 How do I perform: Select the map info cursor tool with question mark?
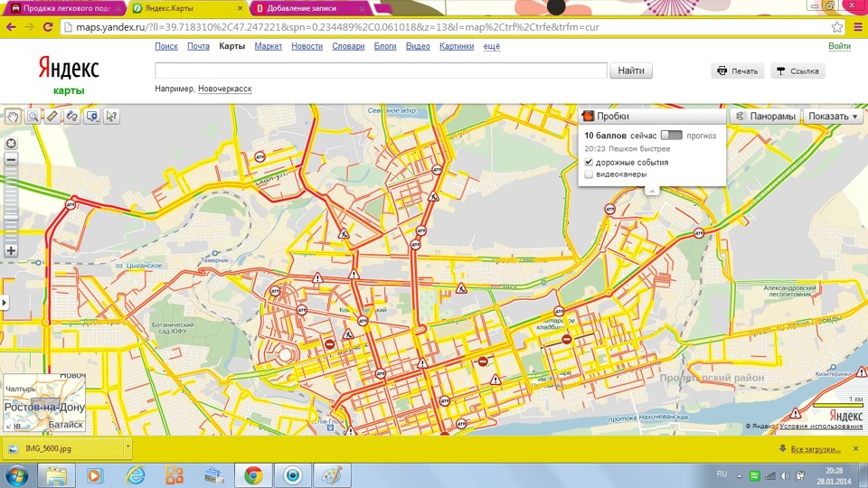point(112,117)
